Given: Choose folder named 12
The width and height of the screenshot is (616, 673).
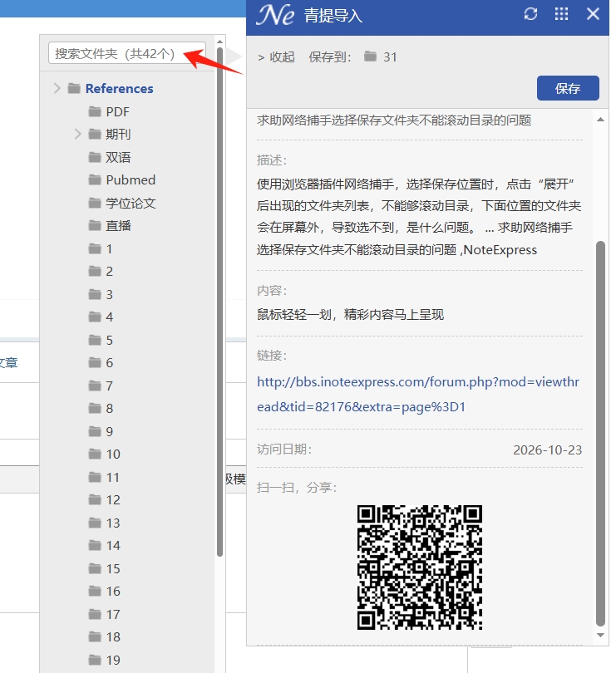Looking at the screenshot, I should tap(113, 499).
